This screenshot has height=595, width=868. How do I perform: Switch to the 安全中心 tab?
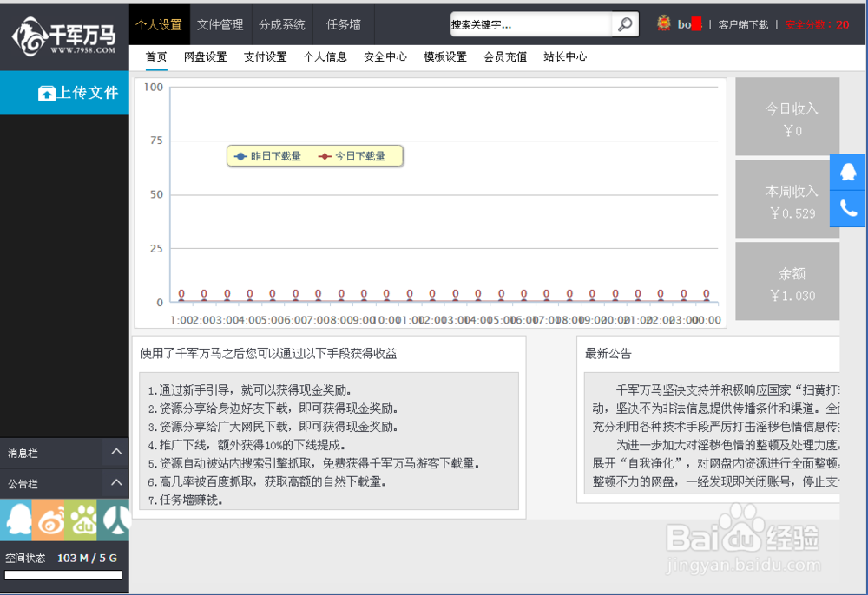pyautogui.click(x=385, y=57)
